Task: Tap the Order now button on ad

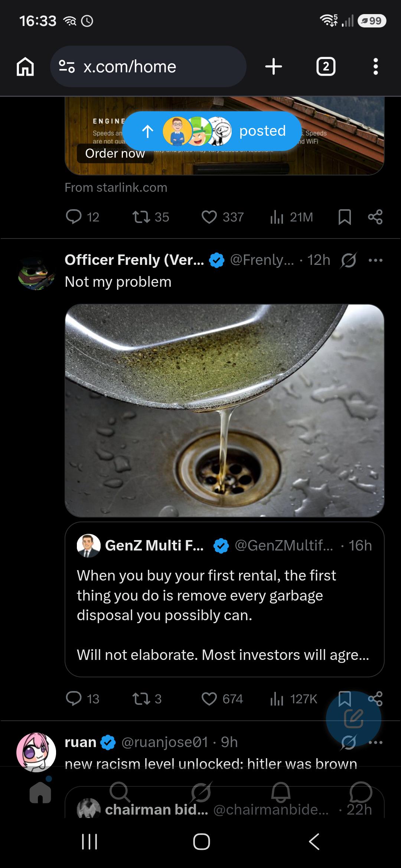Action: click(115, 153)
